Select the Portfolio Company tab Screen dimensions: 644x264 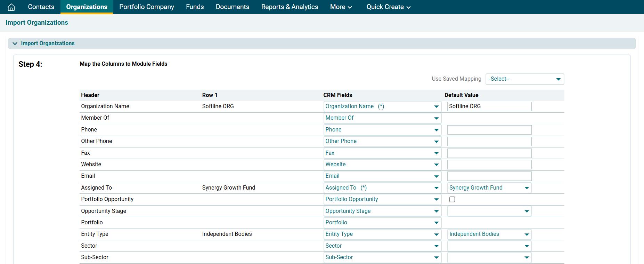point(147,7)
